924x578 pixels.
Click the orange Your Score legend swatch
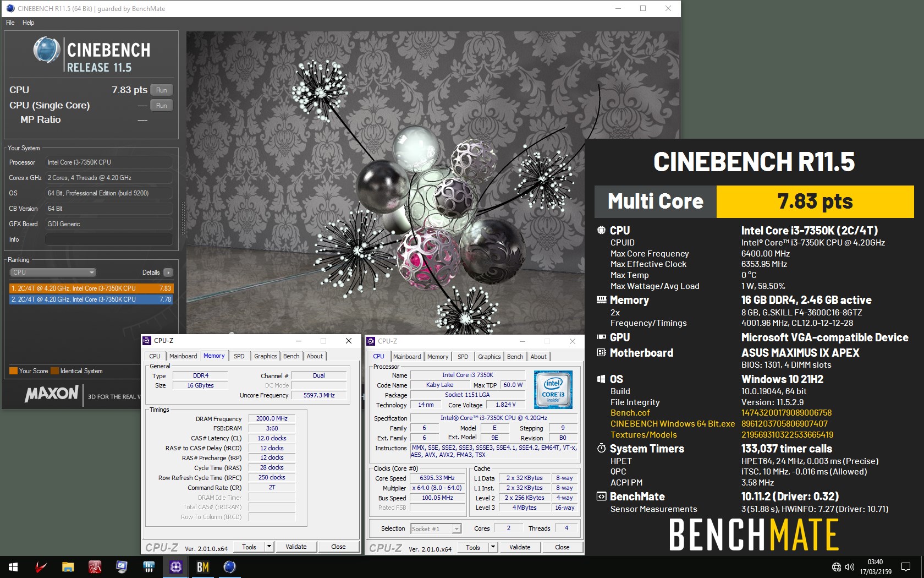click(x=13, y=371)
